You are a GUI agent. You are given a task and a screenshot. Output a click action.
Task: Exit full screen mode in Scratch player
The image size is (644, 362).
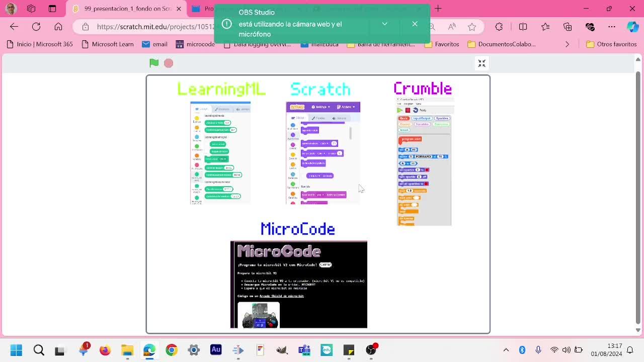481,63
